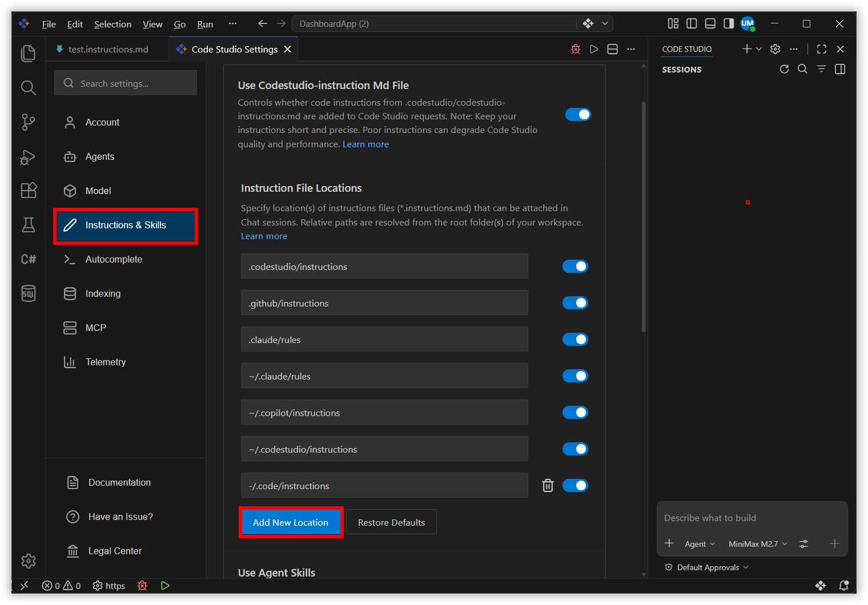Open the View menu

(x=152, y=24)
